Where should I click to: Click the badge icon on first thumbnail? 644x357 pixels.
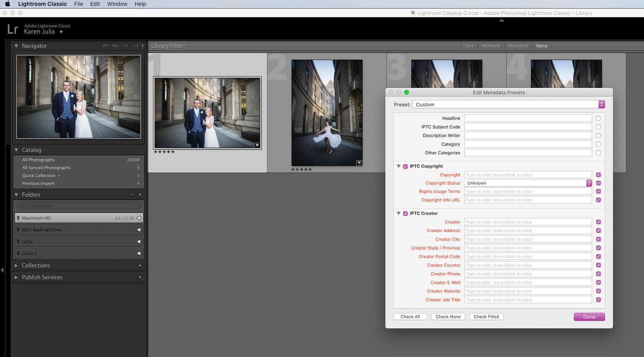(257, 145)
